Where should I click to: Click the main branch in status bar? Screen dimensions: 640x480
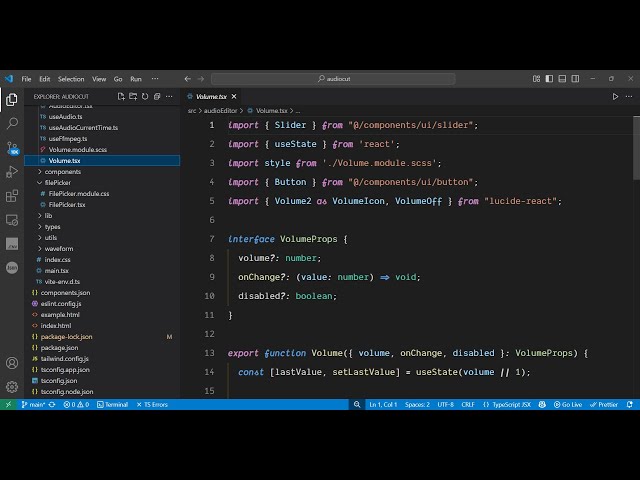[33, 404]
